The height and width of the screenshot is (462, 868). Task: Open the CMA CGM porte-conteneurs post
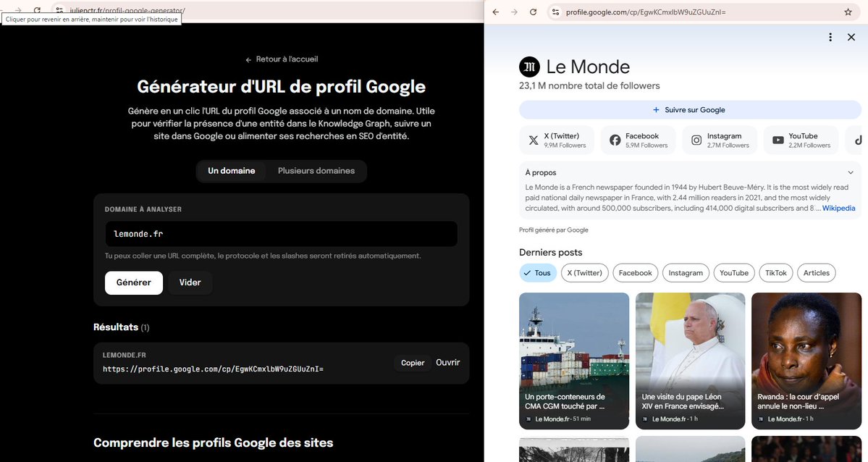574,361
